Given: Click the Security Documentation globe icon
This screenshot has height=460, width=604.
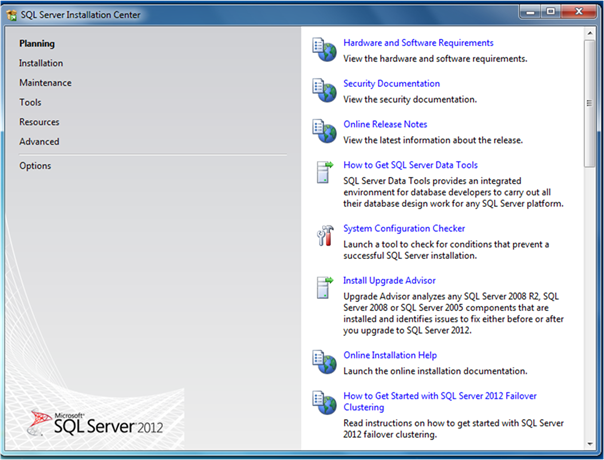Looking at the screenshot, I should (x=324, y=91).
